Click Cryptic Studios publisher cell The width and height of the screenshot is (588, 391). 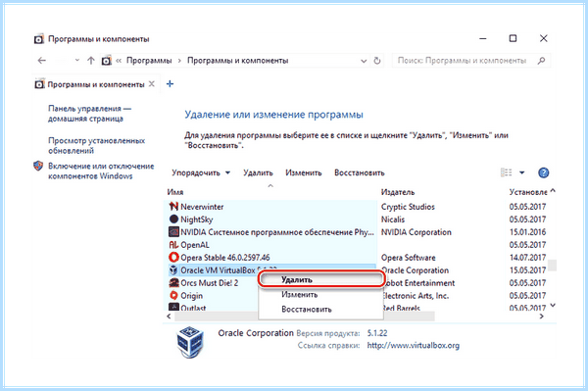coord(408,207)
